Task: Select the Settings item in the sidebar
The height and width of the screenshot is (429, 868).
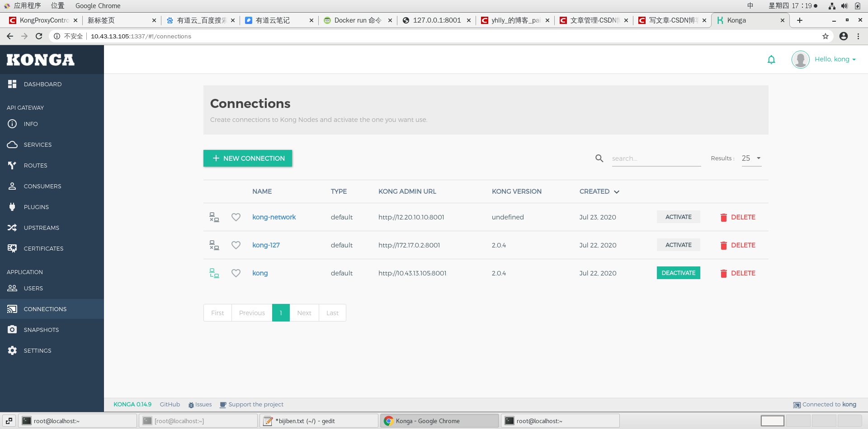Action: pyautogui.click(x=37, y=350)
